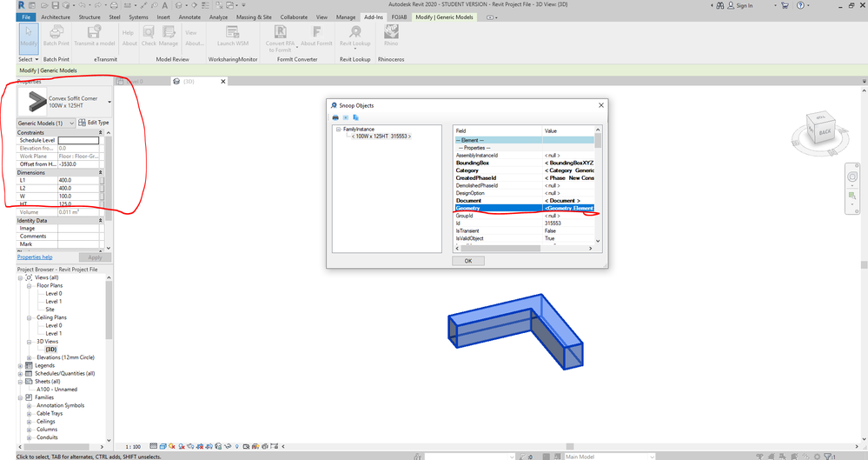
Task: Collapse the Identity Data section
Action: tap(100, 220)
